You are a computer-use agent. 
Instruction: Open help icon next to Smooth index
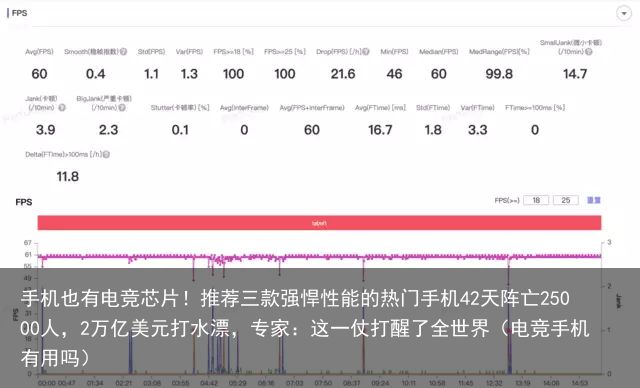(123, 52)
